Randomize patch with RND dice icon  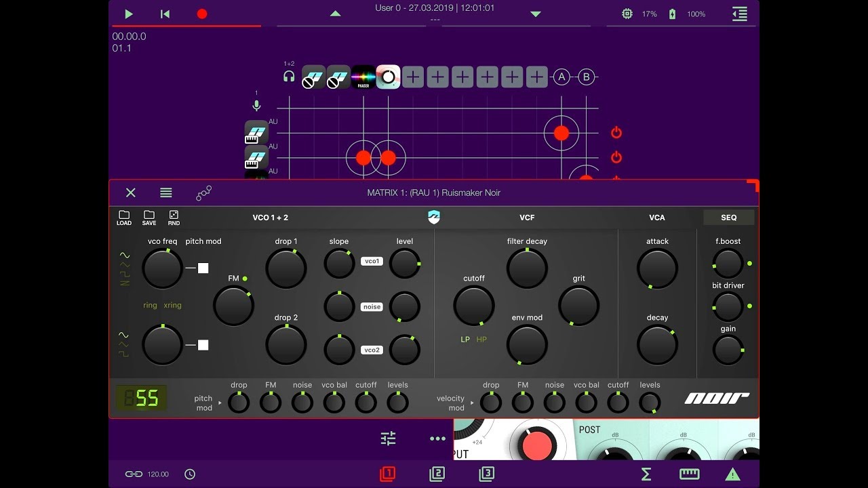(x=174, y=218)
